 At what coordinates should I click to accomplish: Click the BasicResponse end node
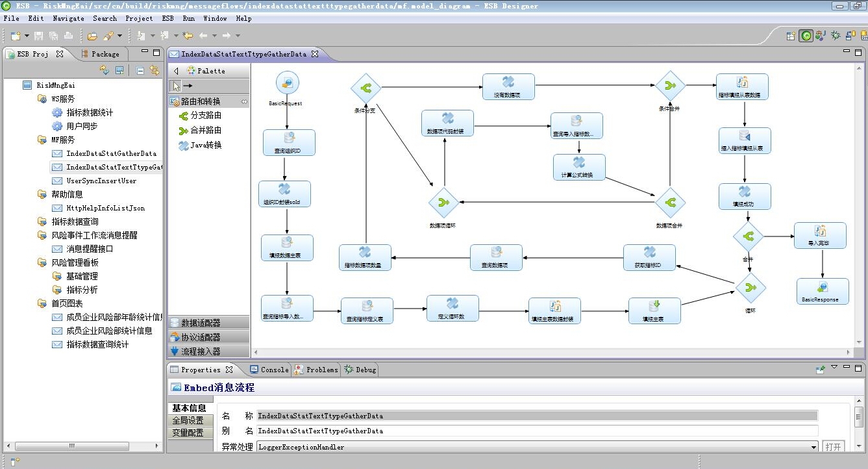pos(823,291)
